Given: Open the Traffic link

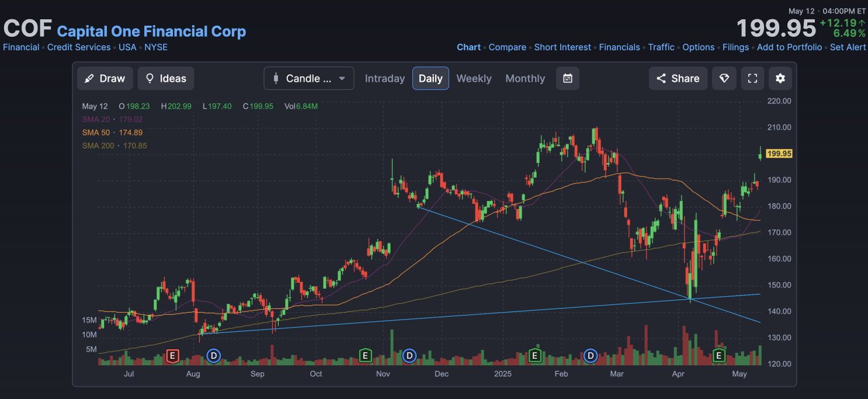Looking at the screenshot, I should coord(661,47).
